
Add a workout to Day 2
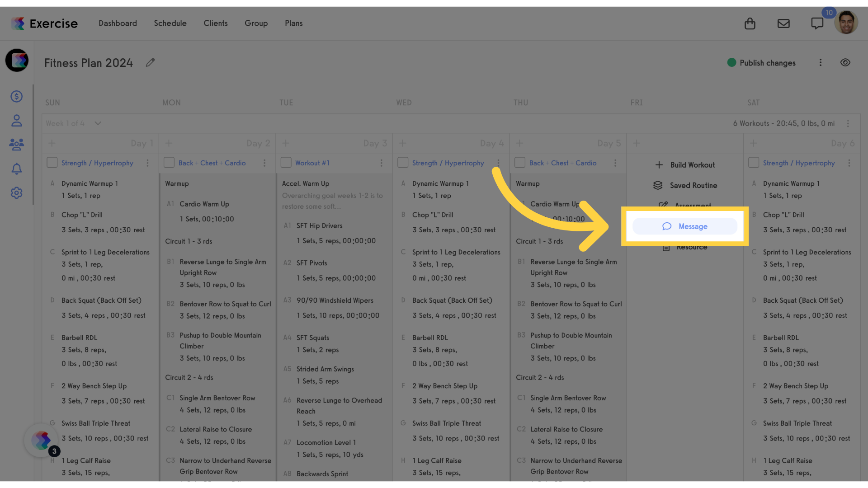(169, 143)
